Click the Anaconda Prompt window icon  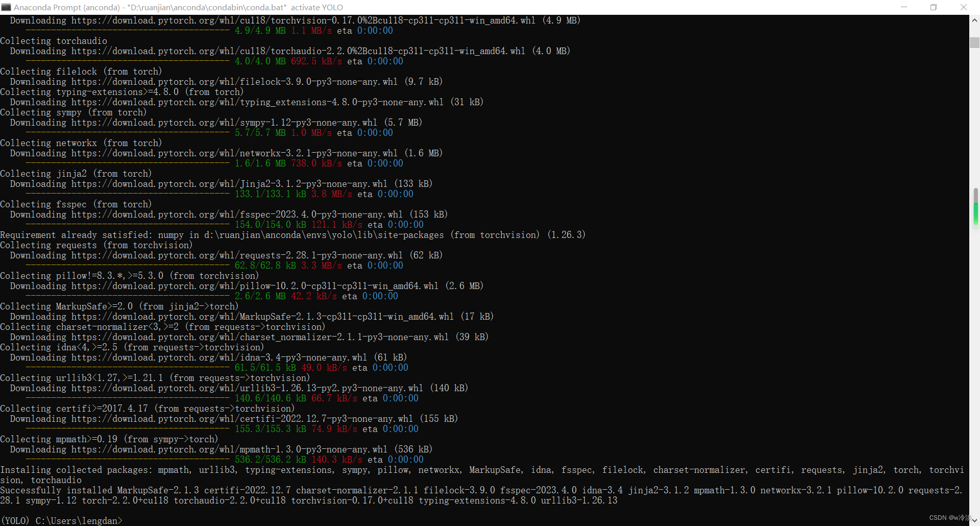pyautogui.click(x=6, y=7)
